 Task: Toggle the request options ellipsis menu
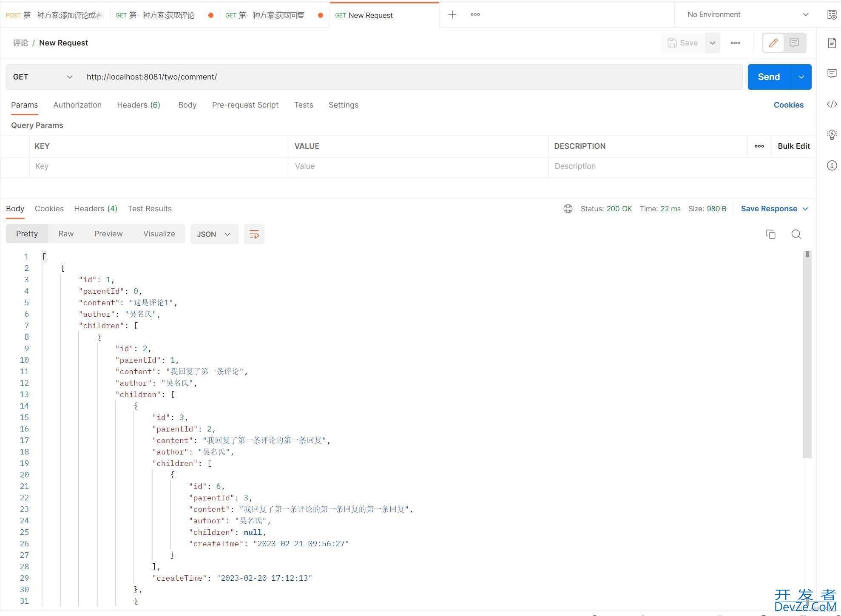pyautogui.click(x=735, y=43)
